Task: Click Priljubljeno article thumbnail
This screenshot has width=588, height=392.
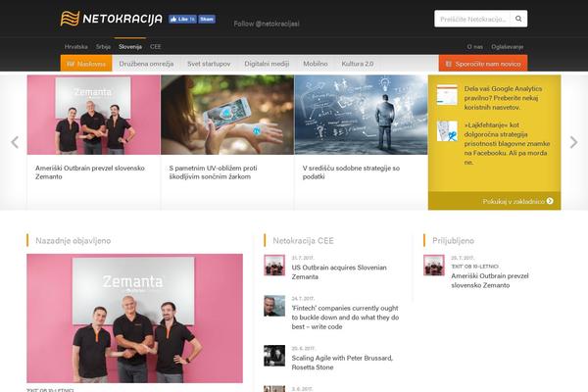Action: [x=434, y=265]
